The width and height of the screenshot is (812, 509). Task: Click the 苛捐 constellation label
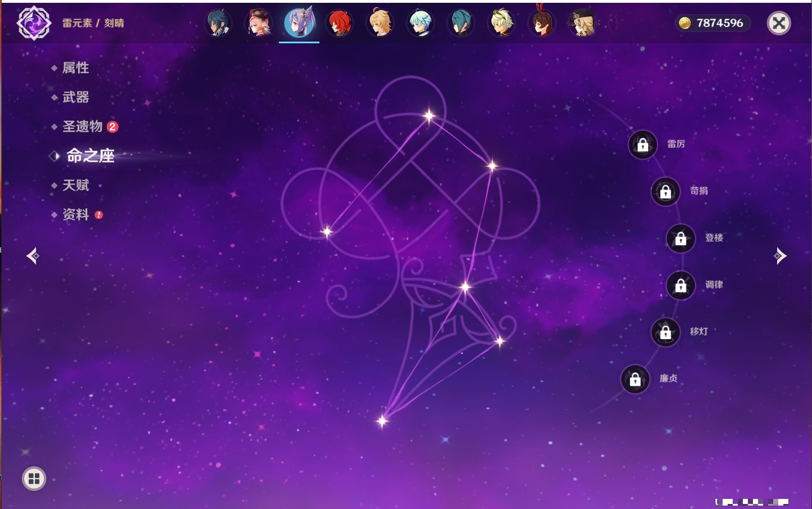point(699,191)
